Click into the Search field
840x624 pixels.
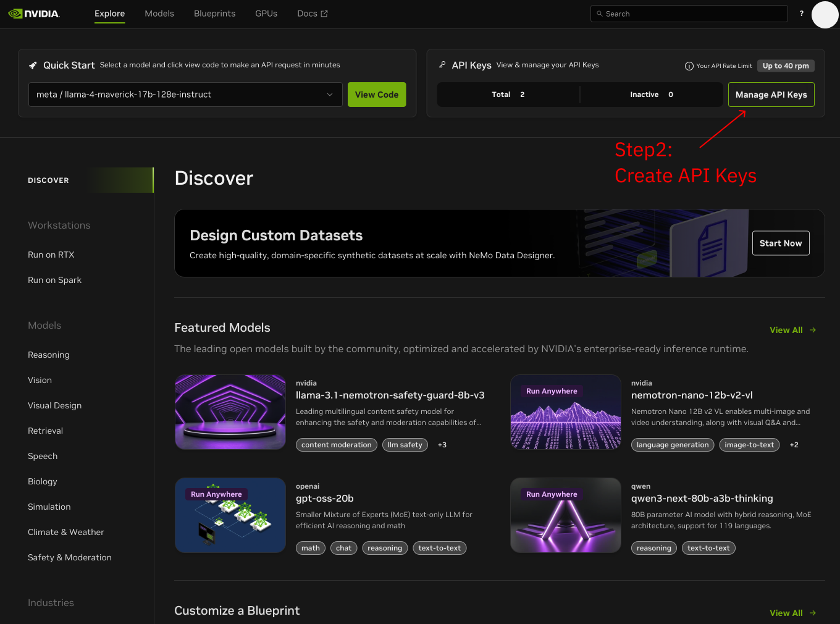coord(689,14)
